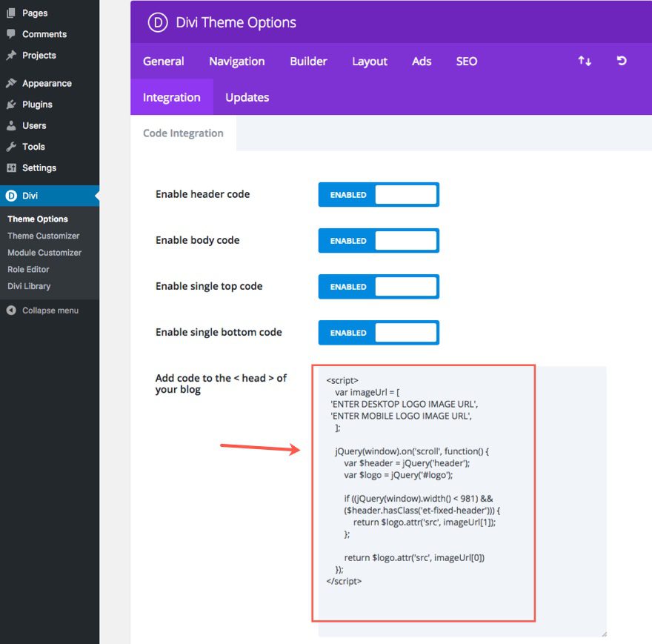Grab the textarea resize handle corner
The image size is (652, 644).
pyautogui.click(x=604, y=634)
